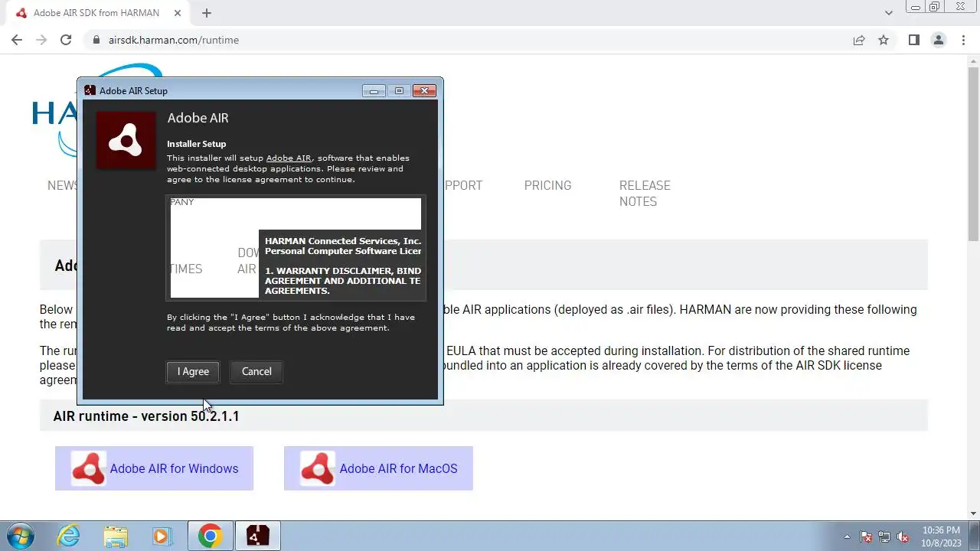Click the license agreement text box
The height and width of the screenshot is (551, 980).
296,248
